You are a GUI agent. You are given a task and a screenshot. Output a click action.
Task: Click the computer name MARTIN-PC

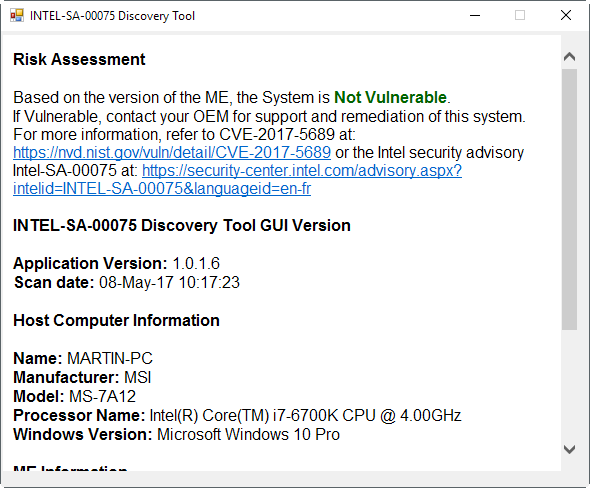(110, 358)
